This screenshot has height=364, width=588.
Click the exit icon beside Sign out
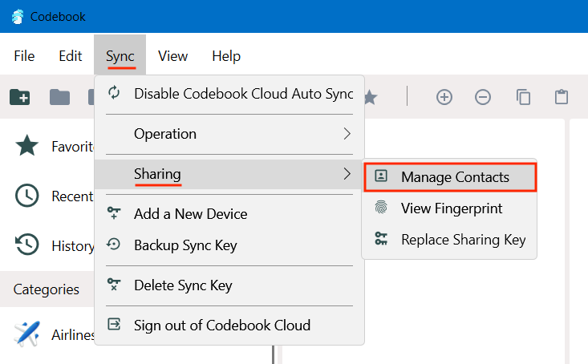tap(114, 324)
